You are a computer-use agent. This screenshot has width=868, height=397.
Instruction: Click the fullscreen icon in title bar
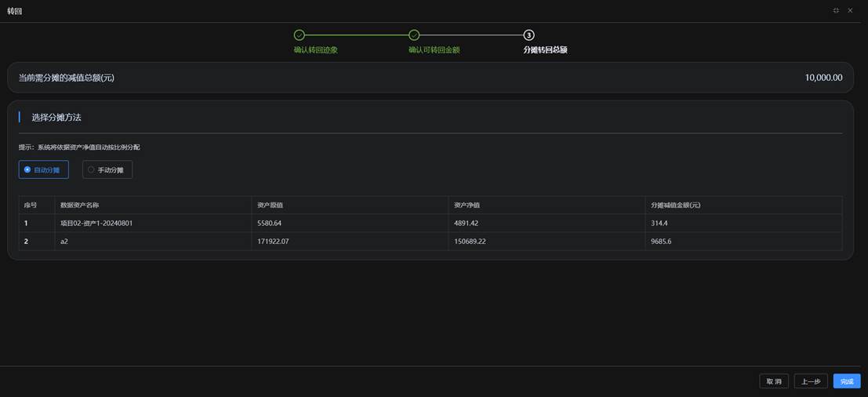tap(836, 11)
